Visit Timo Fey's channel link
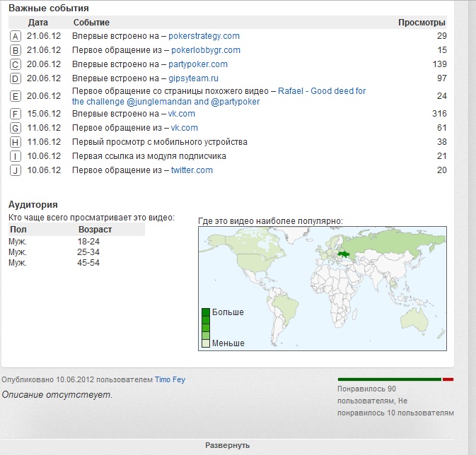 click(x=170, y=379)
